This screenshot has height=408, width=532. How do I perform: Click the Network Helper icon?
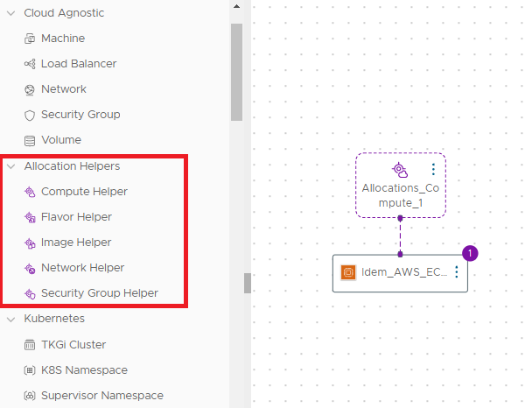tap(30, 269)
